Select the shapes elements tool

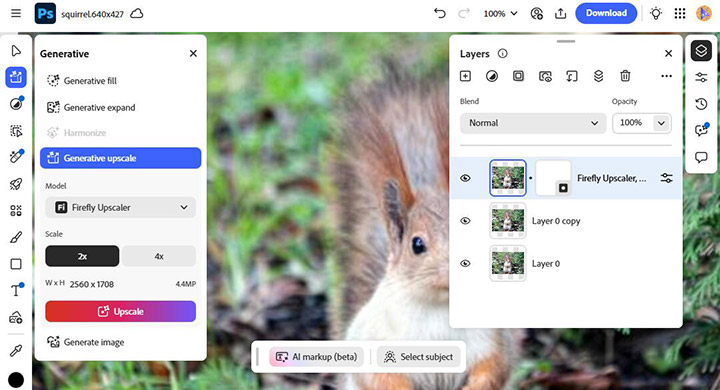16,211
